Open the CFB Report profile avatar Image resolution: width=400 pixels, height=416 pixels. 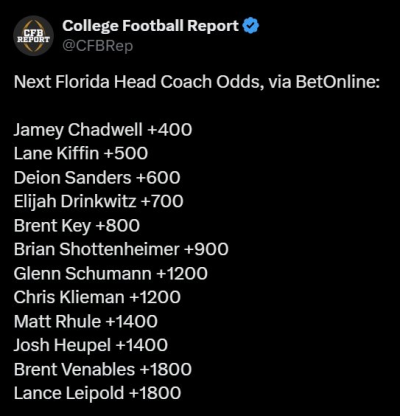click(x=33, y=36)
